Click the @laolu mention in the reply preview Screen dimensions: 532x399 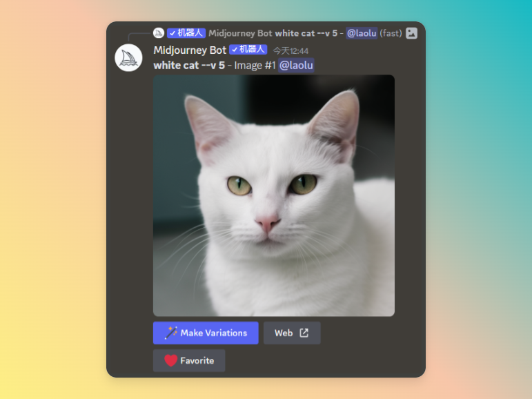click(x=362, y=33)
